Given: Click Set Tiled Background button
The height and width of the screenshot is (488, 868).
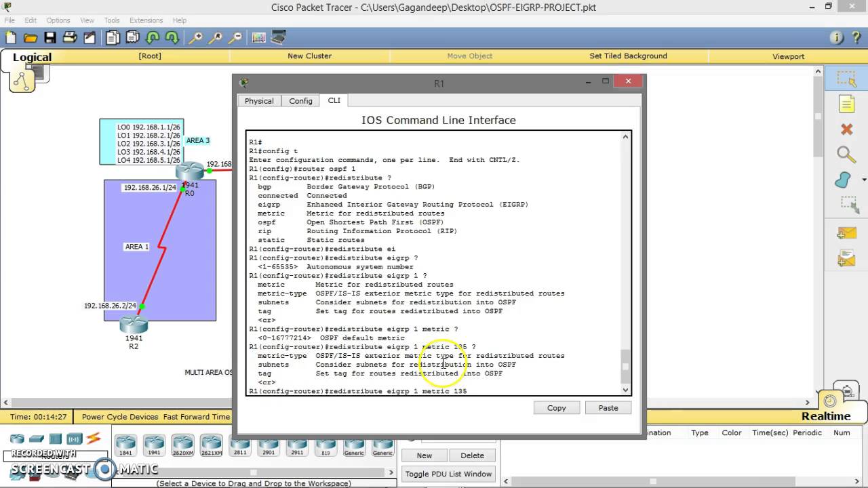Looking at the screenshot, I should (x=628, y=56).
